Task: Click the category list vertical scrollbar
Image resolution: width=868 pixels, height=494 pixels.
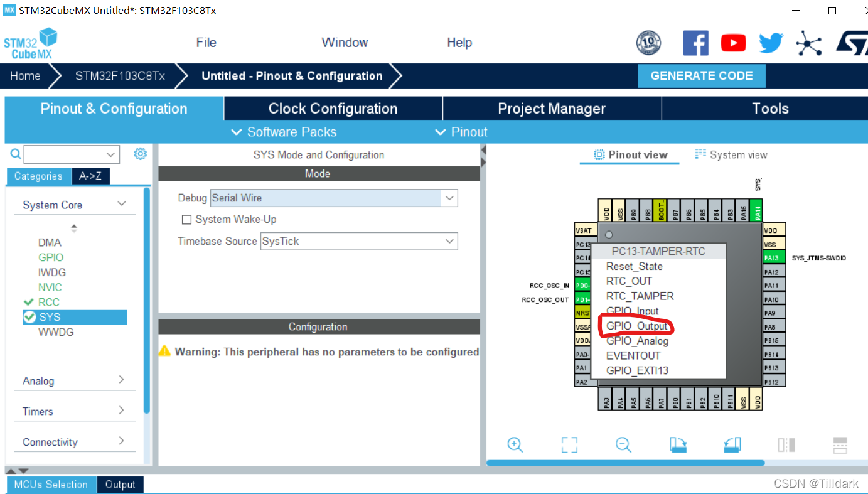Action: [x=147, y=300]
